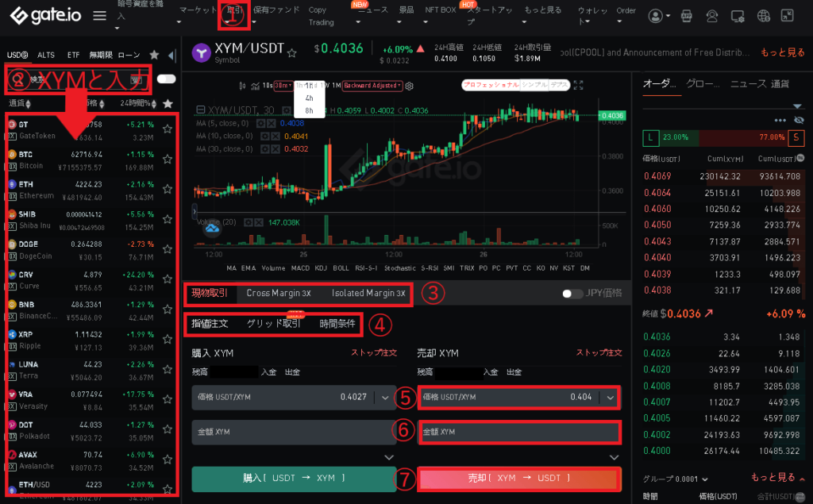Click the sell-side ストップ注文 link
813x504 pixels.
[x=599, y=352]
